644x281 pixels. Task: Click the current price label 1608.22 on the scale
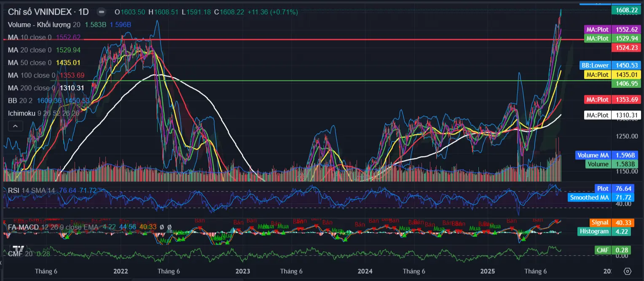click(x=626, y=10)
